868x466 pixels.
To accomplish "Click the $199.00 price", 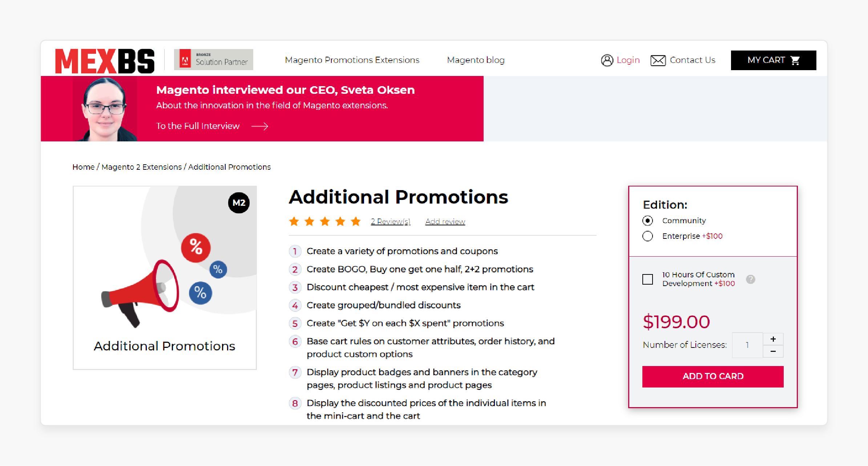I will pyautogui.click(x=676, y=322).
